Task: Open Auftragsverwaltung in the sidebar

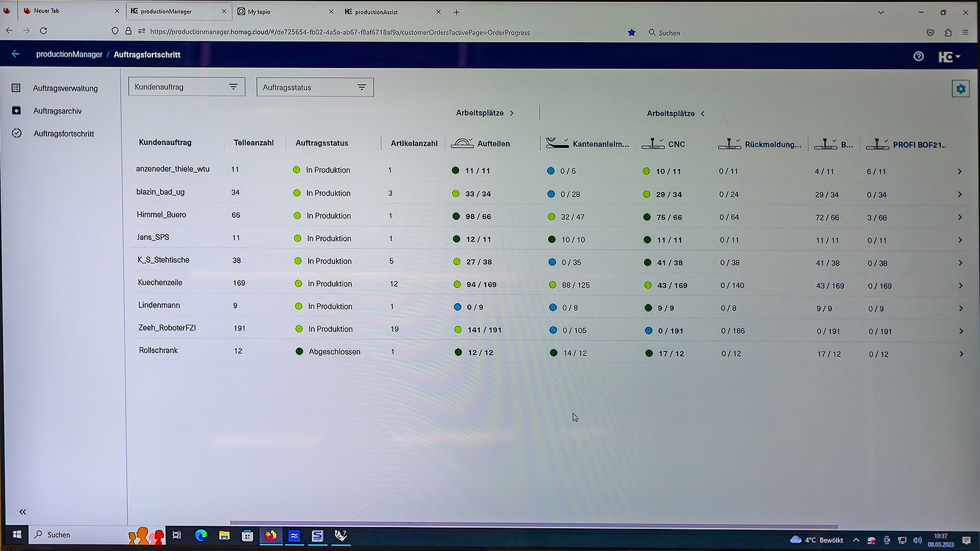Action: tap(65, 88)
